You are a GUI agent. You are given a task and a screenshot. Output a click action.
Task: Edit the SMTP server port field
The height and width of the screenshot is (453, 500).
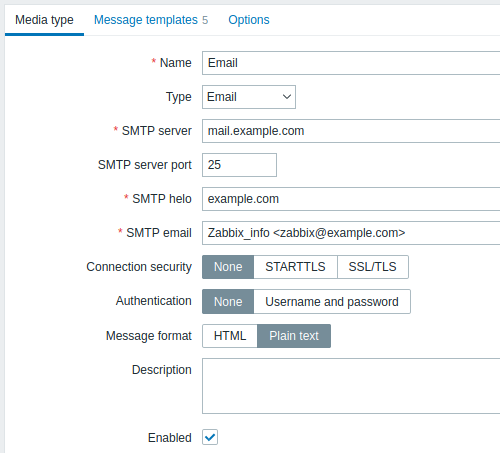pos(239,165)
